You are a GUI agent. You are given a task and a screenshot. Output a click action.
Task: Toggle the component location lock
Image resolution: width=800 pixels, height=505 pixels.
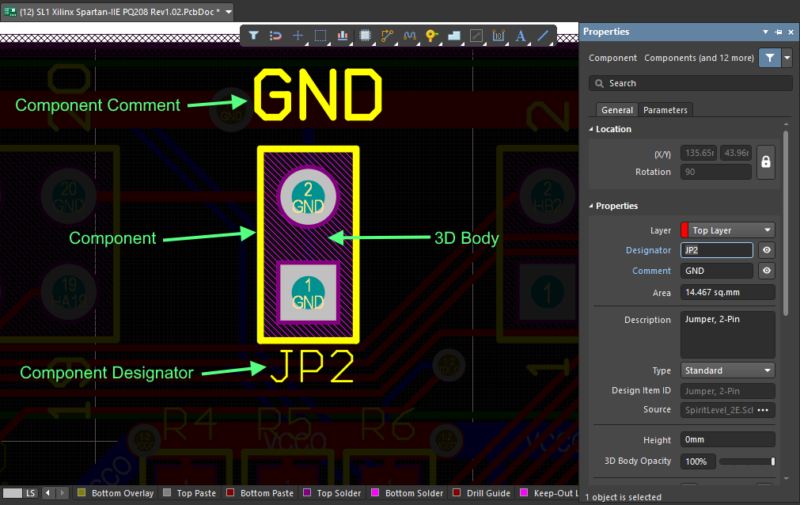coord(766,162)
